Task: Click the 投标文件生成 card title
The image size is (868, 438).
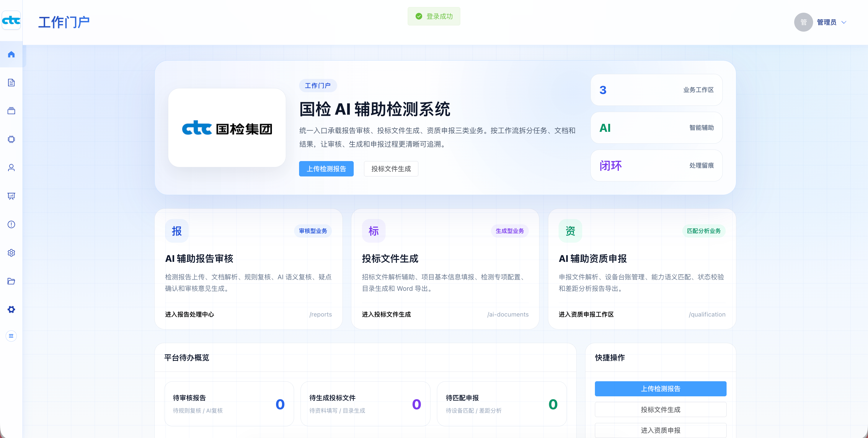Action: point(390,259)
